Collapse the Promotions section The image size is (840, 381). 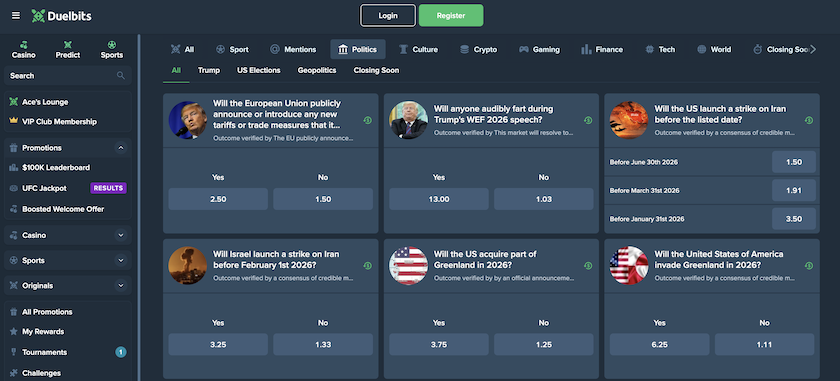(121, 148)
